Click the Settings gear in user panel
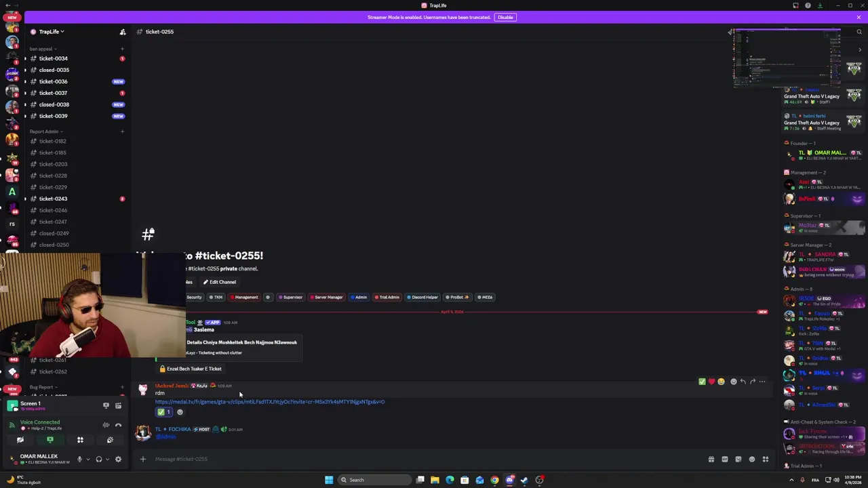The width and height of the screenshot is (868, 488). click(x=118, y=460)
